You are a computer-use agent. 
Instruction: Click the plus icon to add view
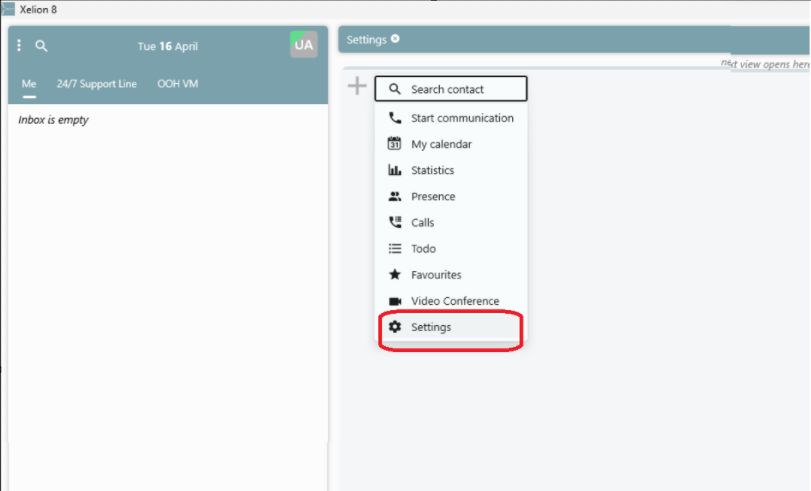pos(357,86)
